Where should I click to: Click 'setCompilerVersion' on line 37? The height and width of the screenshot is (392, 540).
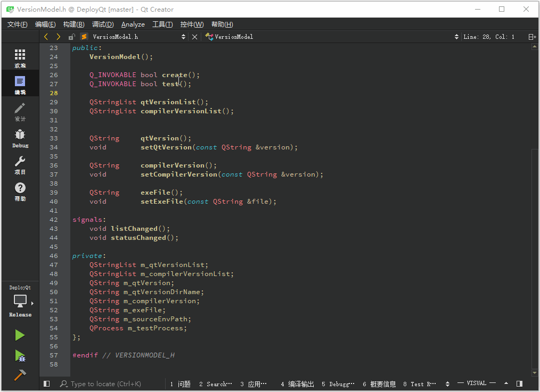point(179,174)
